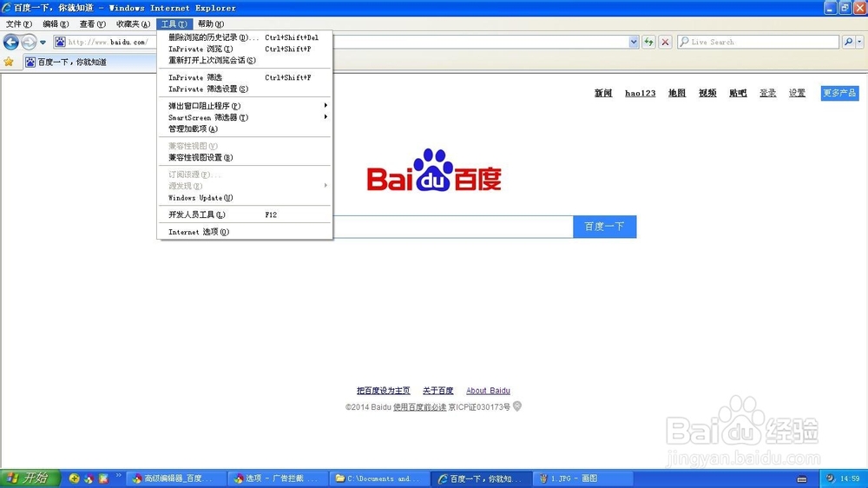Image resolution: width=868 pixels, height=488 pixels.
Task: Choose InPrivate 筛选设置(S)
Action: [244, 89]
